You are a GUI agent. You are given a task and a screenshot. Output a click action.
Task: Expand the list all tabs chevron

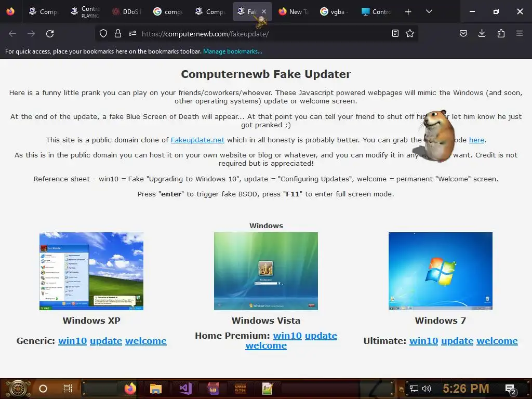click(429, 11)
